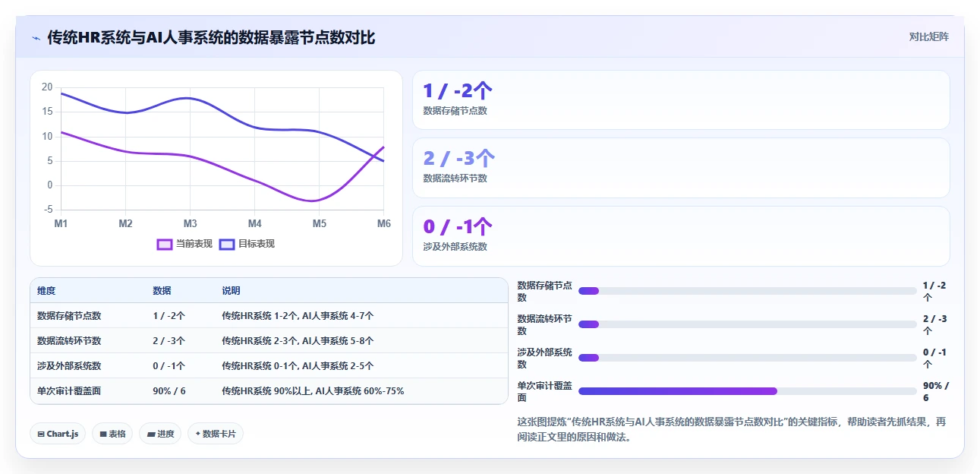Click the 90% / 6 value beside the progress bar

[x=936, y=391]
